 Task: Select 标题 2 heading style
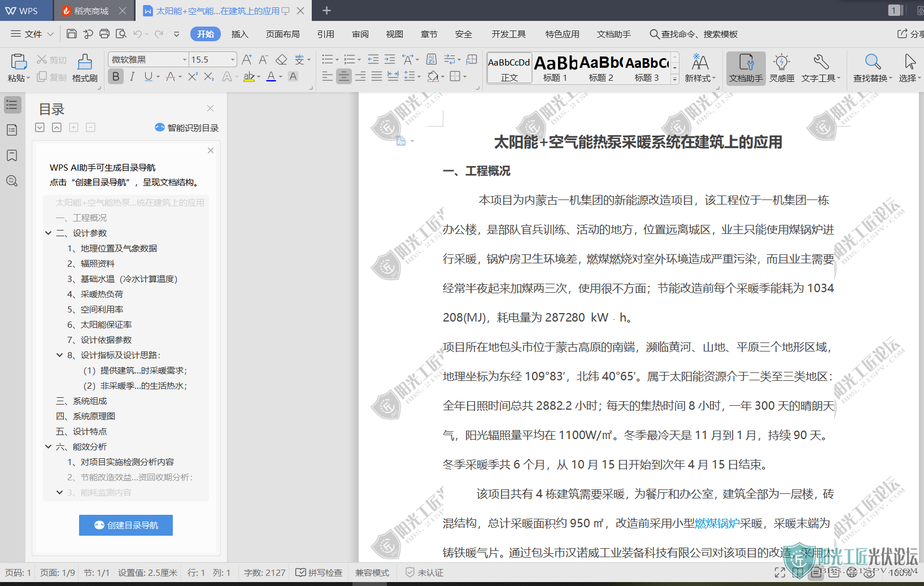point(601,68)
